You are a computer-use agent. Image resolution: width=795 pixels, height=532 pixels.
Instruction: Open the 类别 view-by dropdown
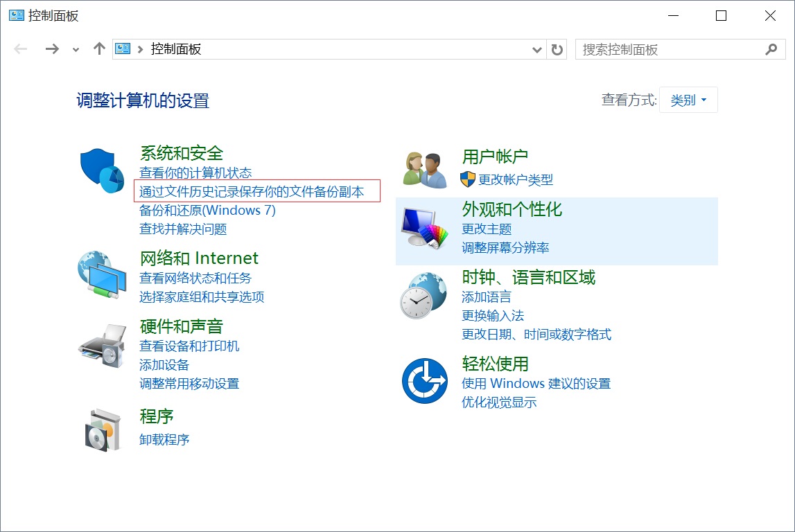pyautogui.click(x=688, y=99)
